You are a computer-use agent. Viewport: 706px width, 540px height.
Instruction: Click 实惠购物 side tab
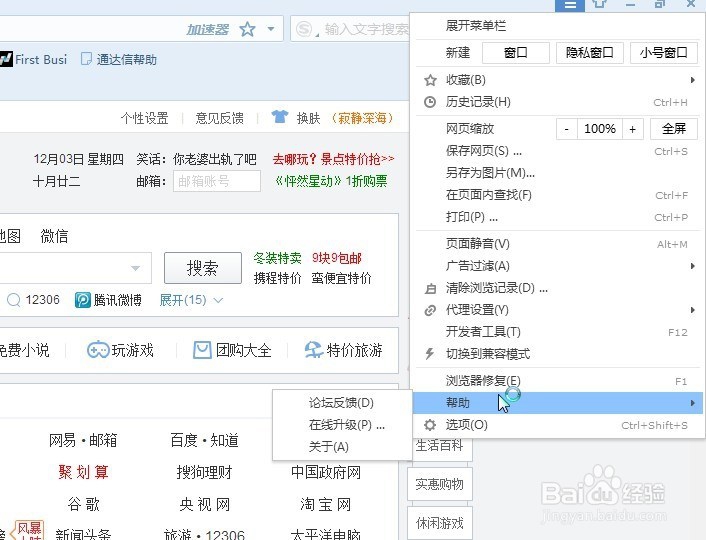click(x=439, y=484)
